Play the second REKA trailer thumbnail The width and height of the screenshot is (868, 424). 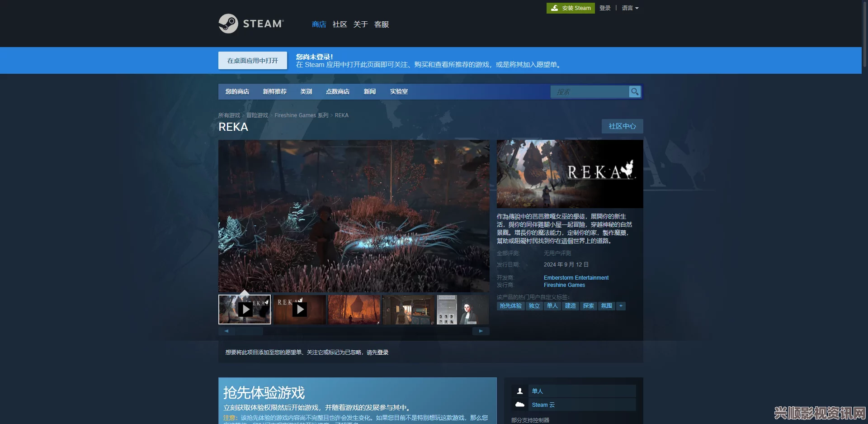click(299, 310)
